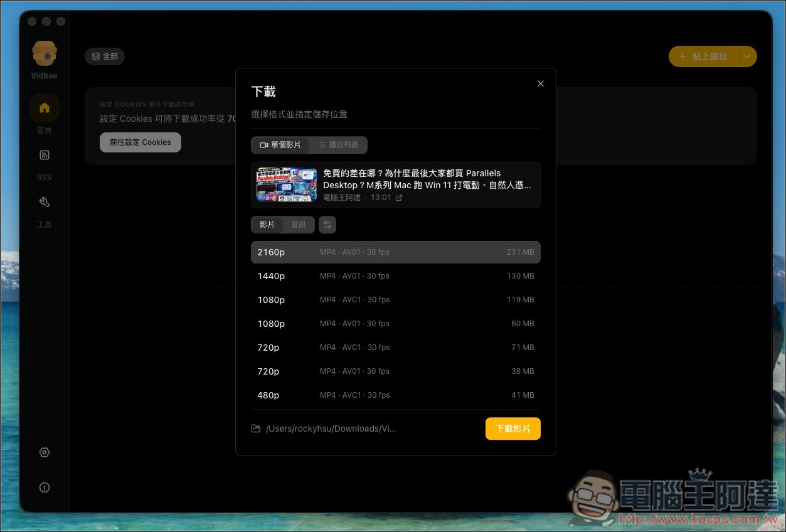This screenshot has width=786, height=532.
Task: Select the 1440p AV01 130 MB format
Action: tap(396, 276)
